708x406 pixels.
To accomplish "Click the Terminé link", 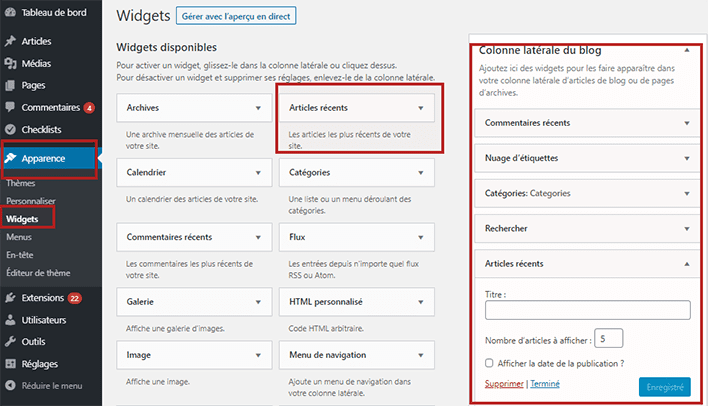I will (x=545, y=383).
